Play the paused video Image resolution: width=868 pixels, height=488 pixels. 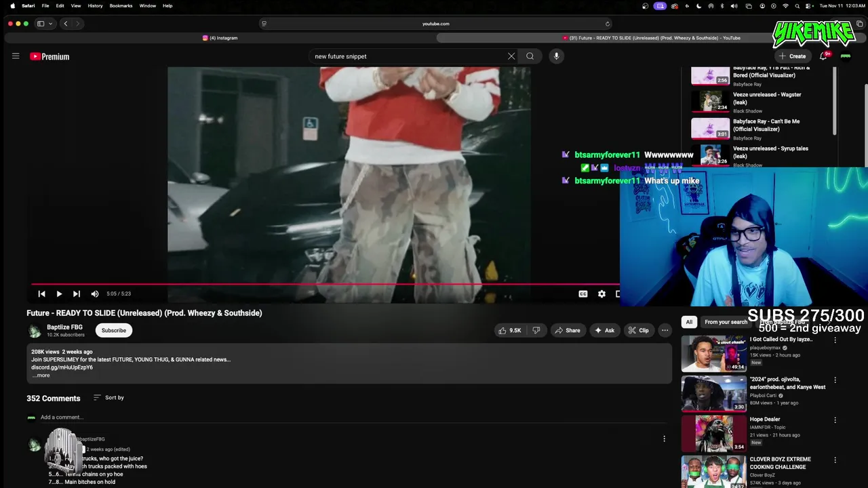(59, 293)
